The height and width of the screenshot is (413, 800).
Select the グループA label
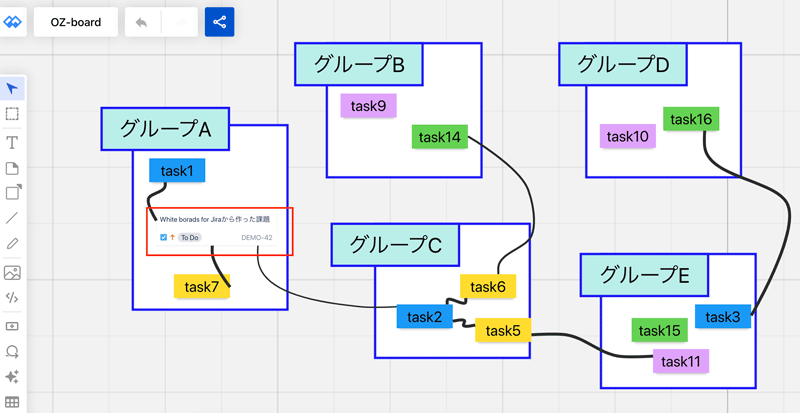click(165, 129)
